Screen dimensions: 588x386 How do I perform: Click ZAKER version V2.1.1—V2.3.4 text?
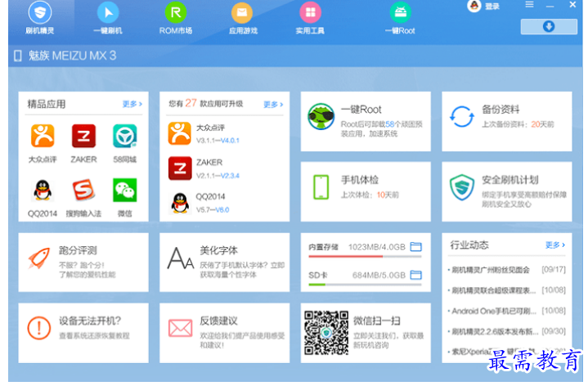(218, 176)
